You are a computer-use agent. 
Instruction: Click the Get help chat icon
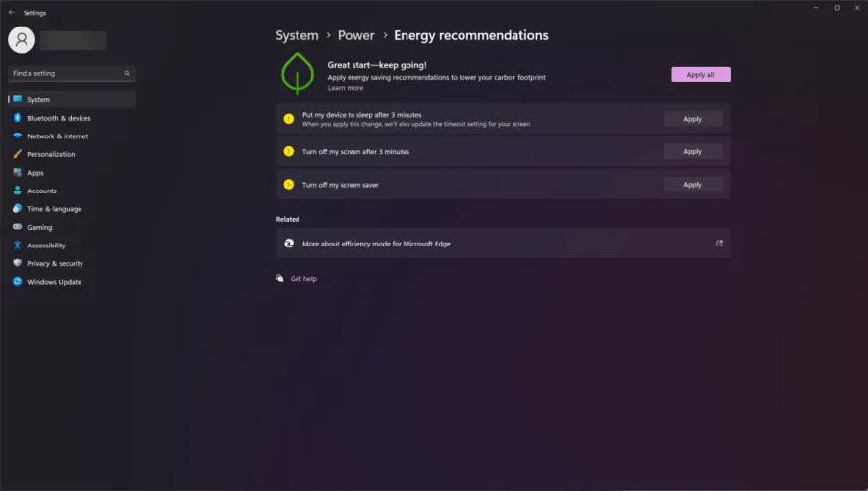280,278
